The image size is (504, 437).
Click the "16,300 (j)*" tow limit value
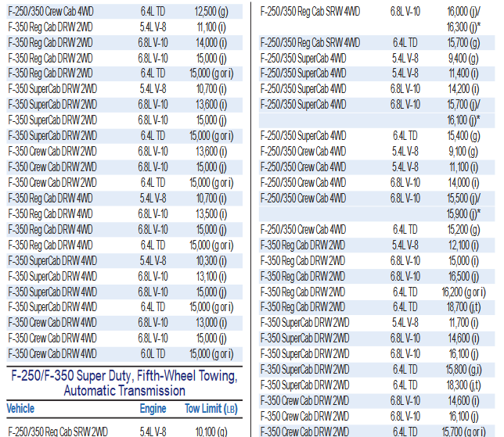[x=463, y=27]
